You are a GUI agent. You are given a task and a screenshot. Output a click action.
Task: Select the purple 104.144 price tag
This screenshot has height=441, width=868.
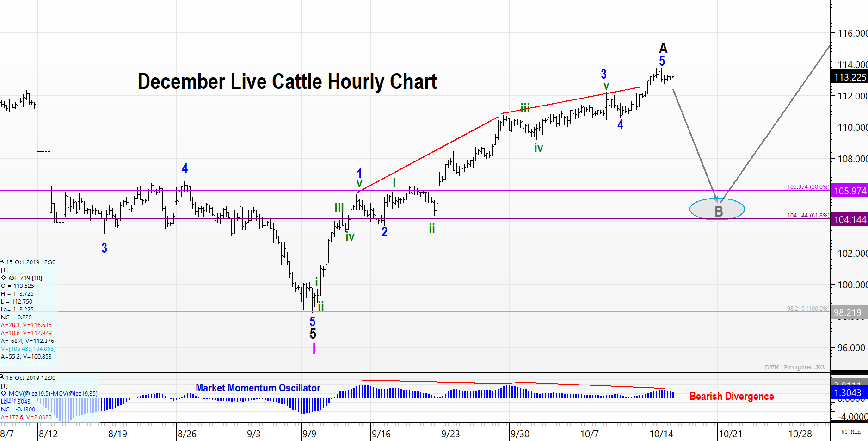click(850, 219)
